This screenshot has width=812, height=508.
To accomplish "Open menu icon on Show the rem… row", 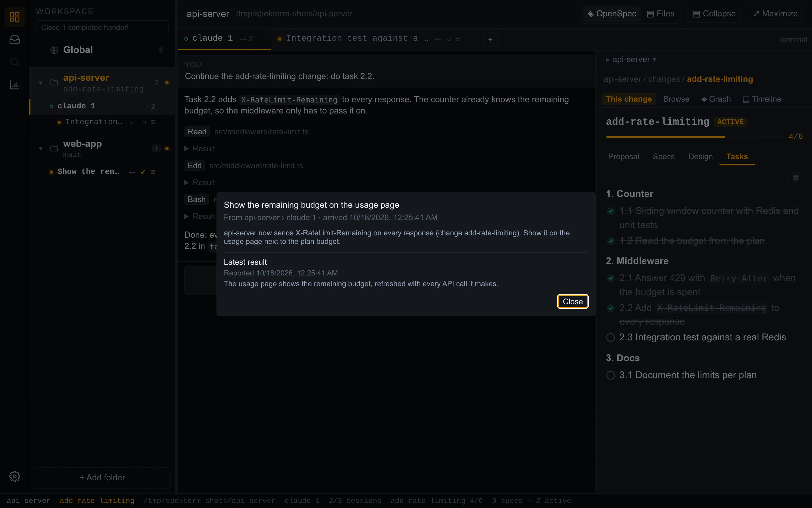I will (x=153, y=172).
